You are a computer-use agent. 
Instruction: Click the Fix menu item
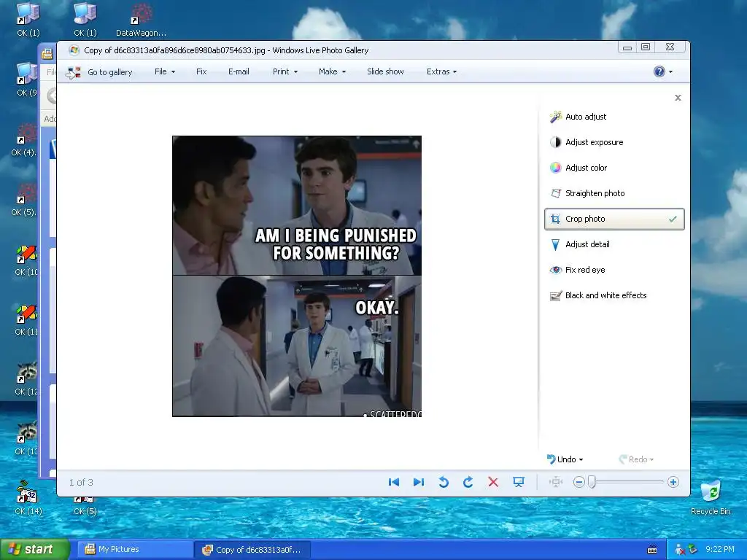[x=201, y=71]
